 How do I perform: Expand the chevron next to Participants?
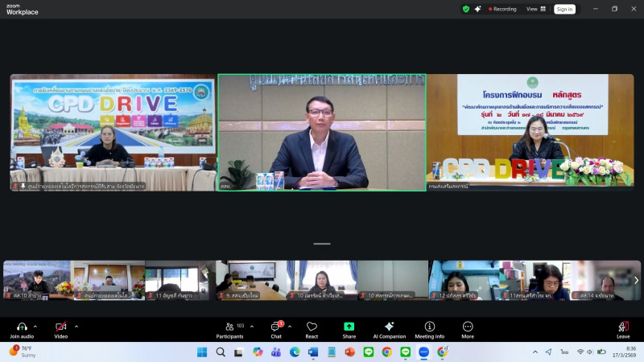251,326
